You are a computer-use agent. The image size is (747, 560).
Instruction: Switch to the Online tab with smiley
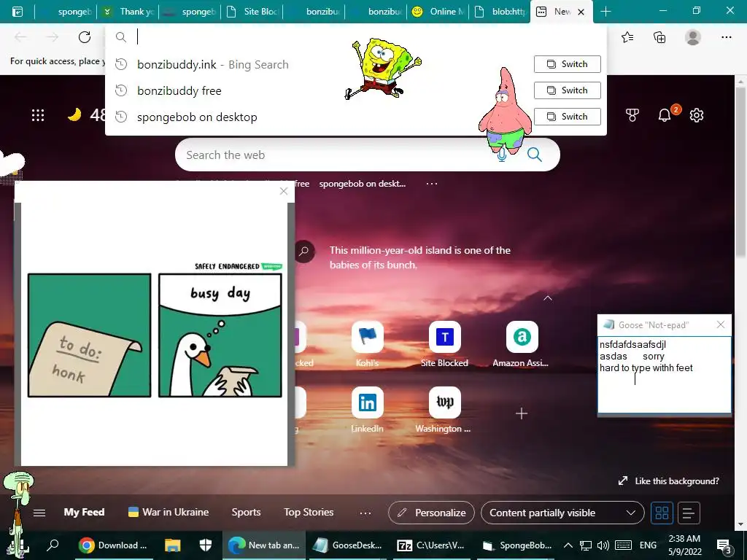pyautogui.click(x=438, y=12)
